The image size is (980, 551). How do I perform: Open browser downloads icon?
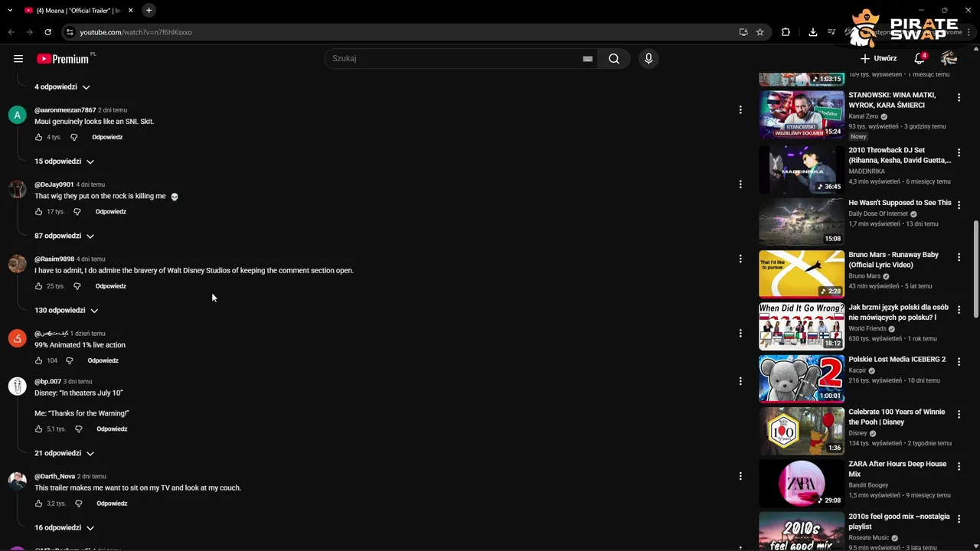pyautogui.click(x=812, y=32)
